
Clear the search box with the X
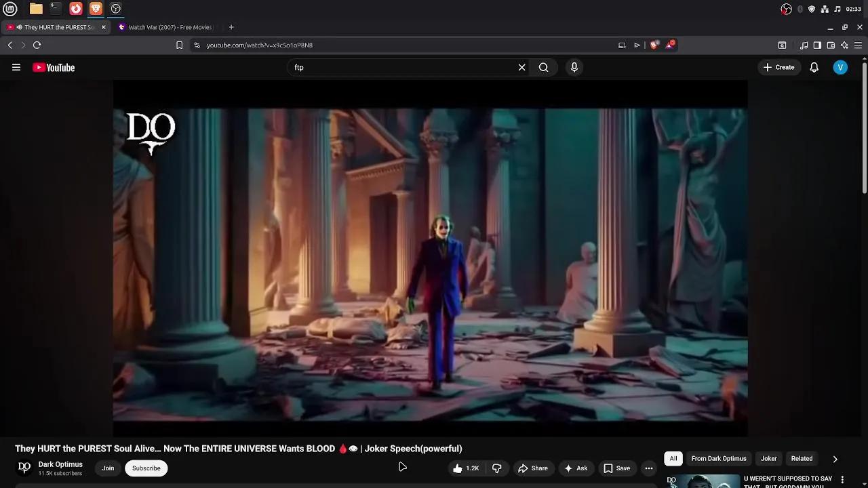[521, 67]
